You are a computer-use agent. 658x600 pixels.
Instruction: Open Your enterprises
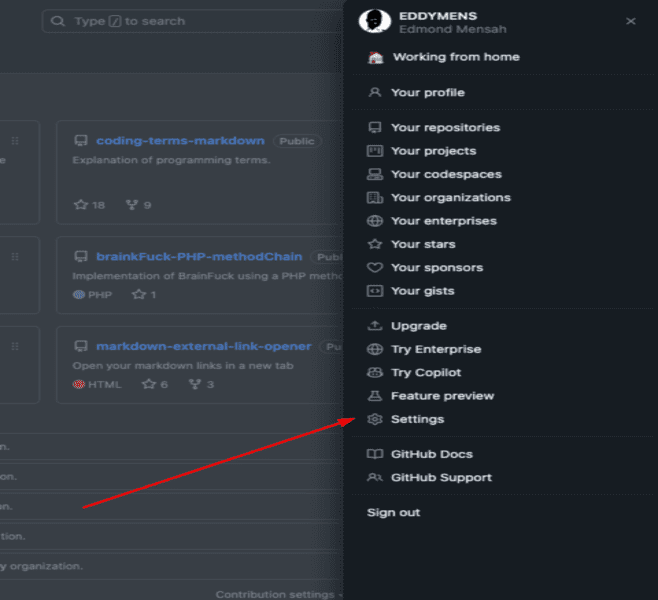pyautogui.click(x=444, y=221)
